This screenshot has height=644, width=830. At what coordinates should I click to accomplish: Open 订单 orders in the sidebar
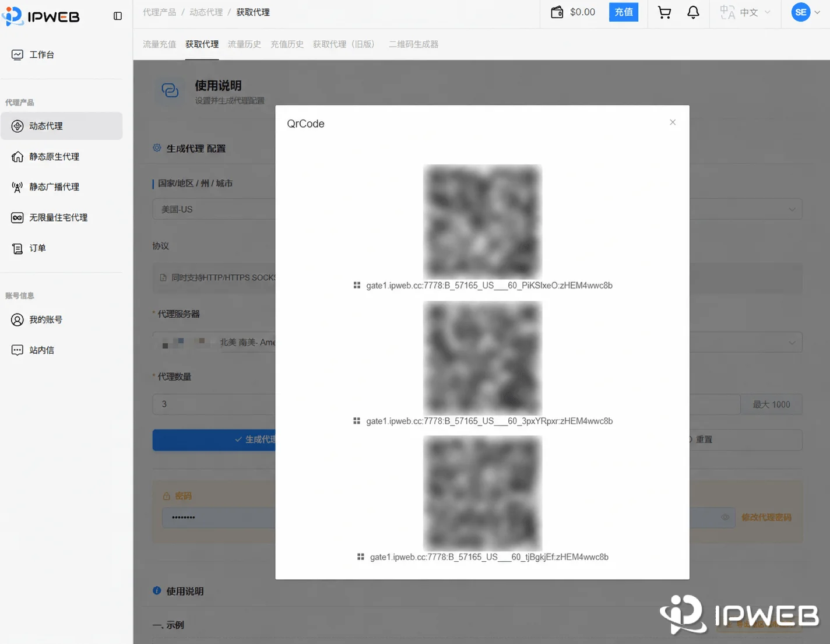click(x=61, y=248)
